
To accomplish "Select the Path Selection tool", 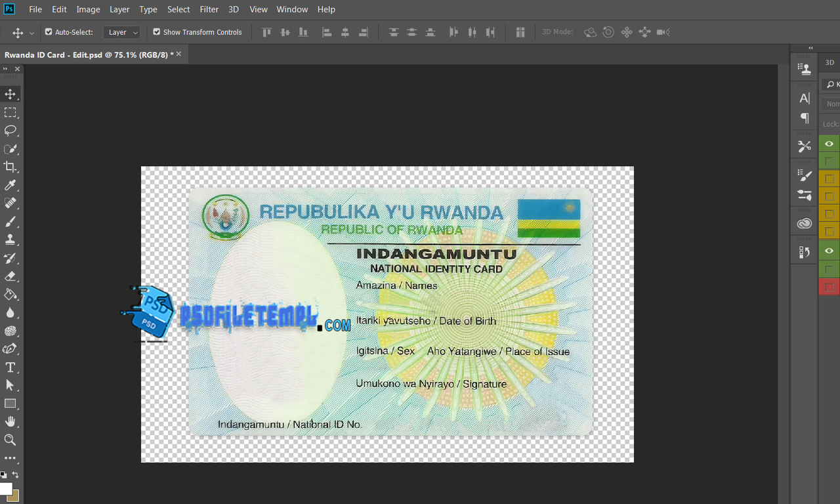I will [10, 385].
